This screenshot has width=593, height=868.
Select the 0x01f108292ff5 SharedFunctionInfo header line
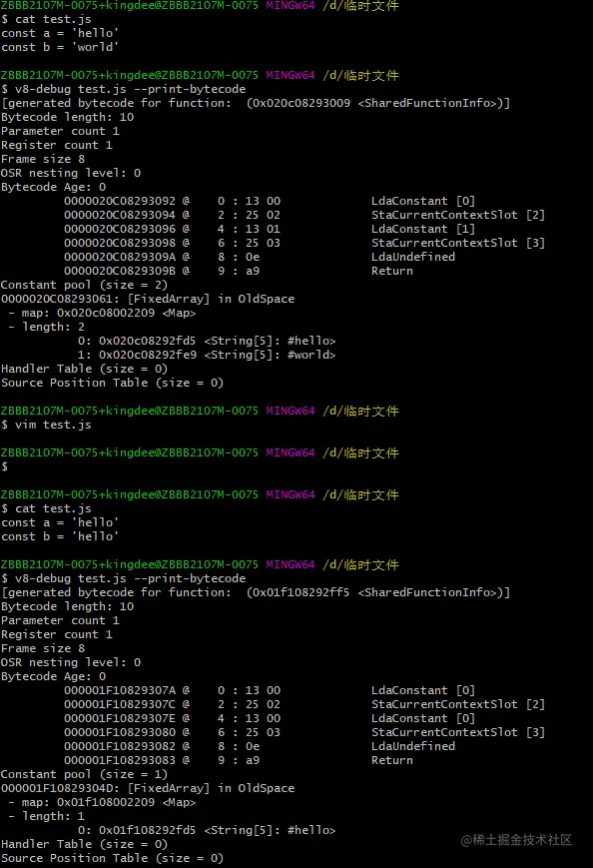[x=256, y=592]
